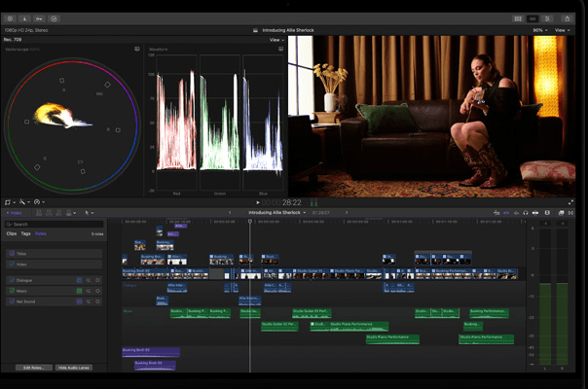588x389 pixels.
Task: Select the Roles tab
Action: click(41, 233)
